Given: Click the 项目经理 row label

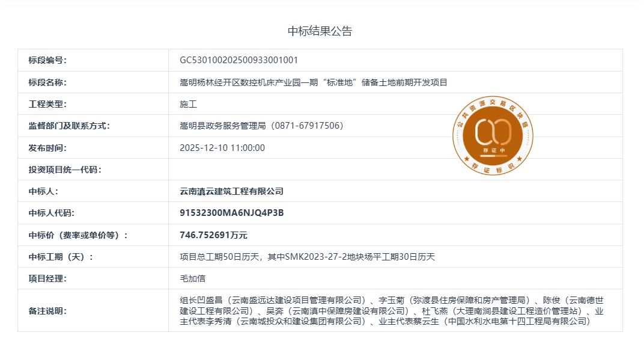Looking at the screenshot, I should tap(47, 278).
